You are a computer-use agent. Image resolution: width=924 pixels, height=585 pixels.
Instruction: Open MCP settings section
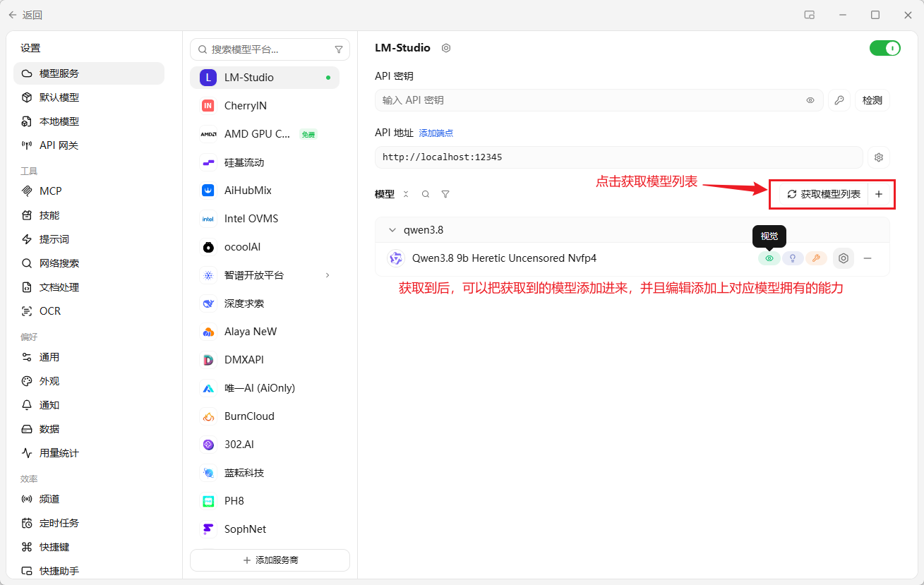click(89, 191)
